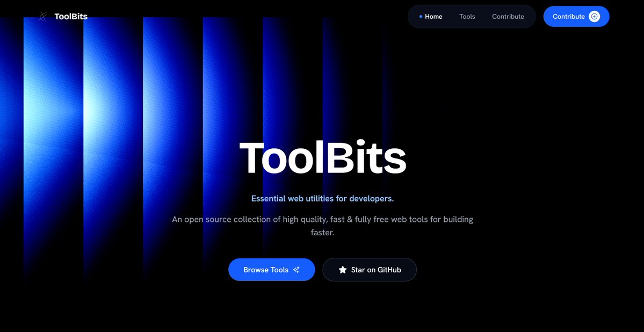Click the Browse Tools button
This screenshot has height=332, width=644.
click(x=271, y=270)
